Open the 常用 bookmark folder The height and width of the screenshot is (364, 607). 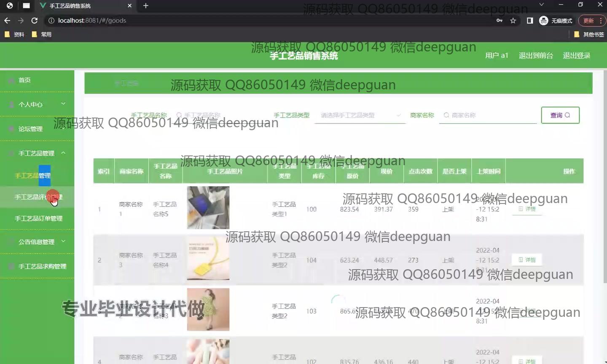tap(42, 35)
